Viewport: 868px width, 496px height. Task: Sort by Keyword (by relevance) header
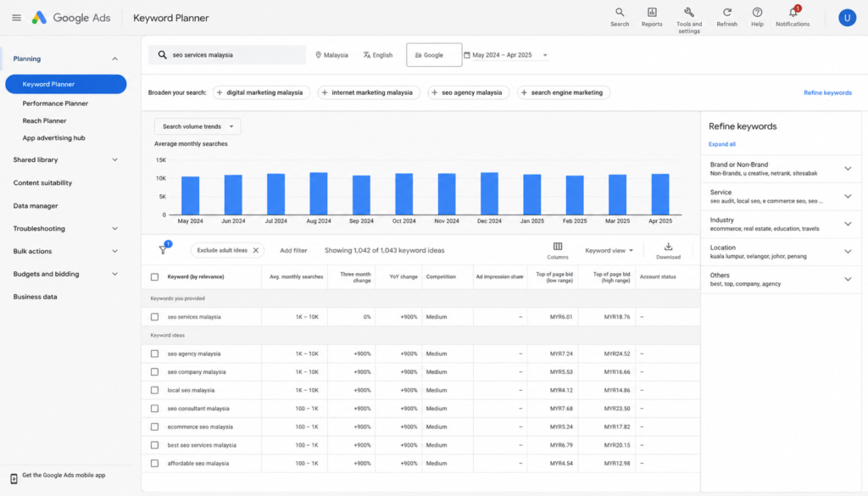click(196, 276)
